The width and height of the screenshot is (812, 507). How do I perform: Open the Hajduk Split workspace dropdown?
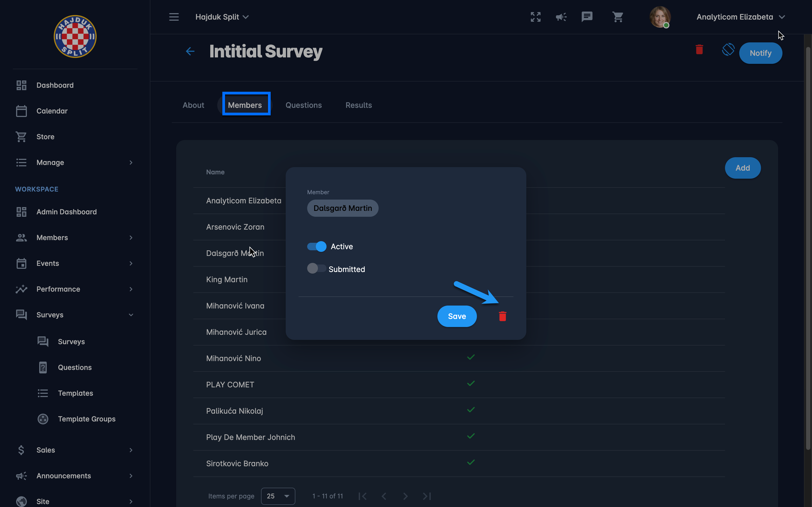222,17
